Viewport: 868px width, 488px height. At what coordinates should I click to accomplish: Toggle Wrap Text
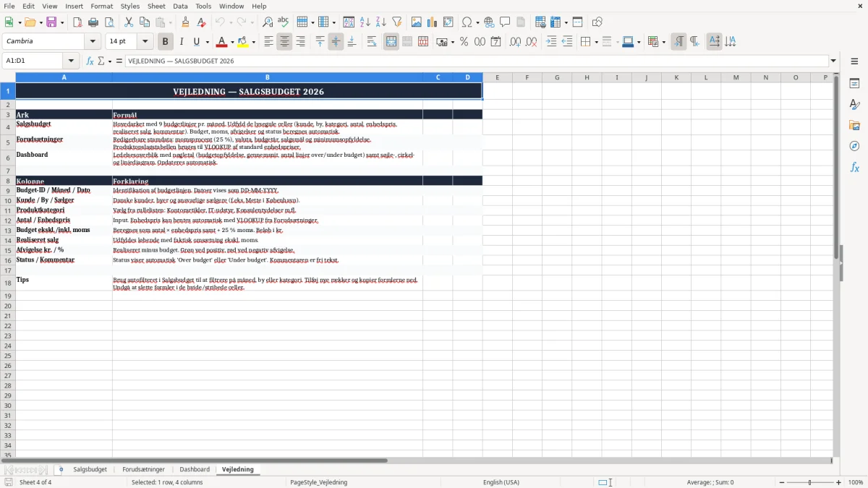(x=372, y=42)
